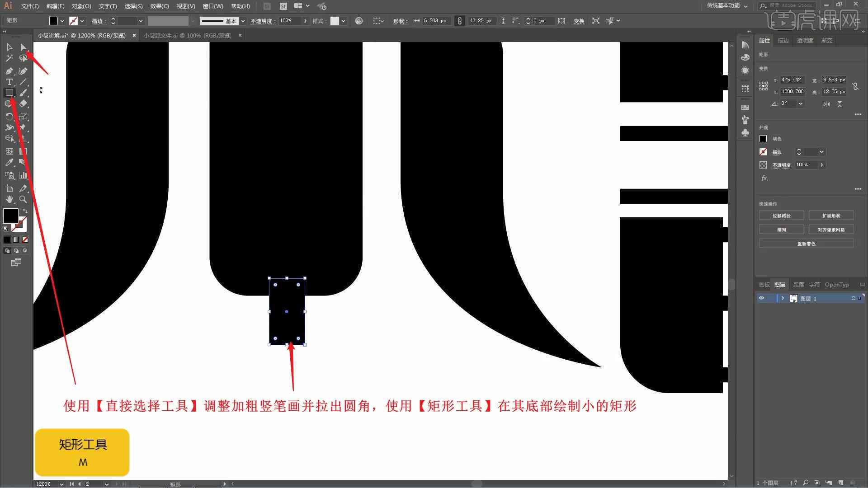
Task: Select the Rectangle tool
Action: (8, 92)
